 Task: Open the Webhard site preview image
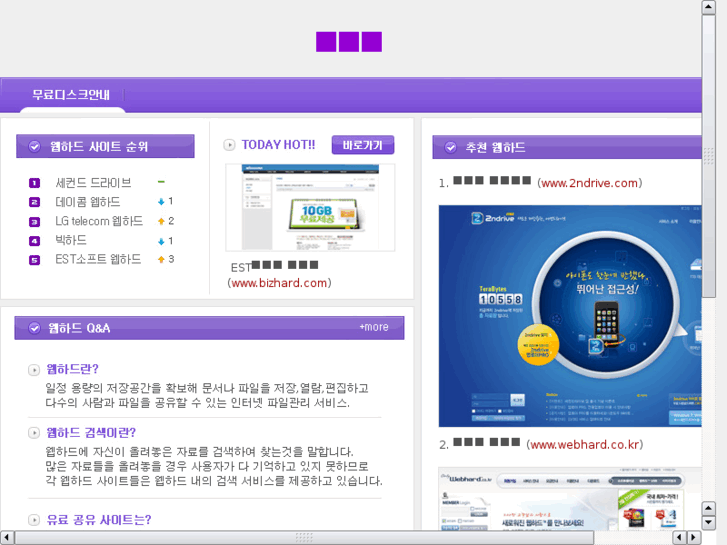pos(570,499)
